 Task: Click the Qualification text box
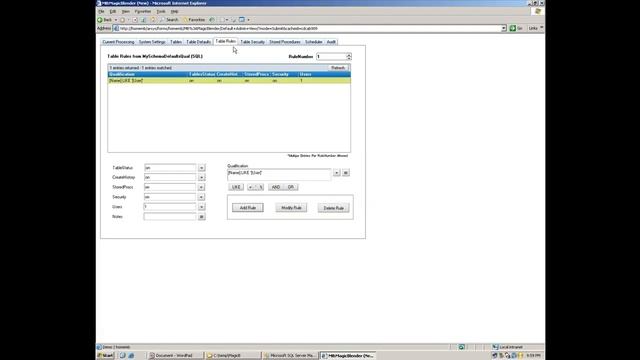[279, 175]
